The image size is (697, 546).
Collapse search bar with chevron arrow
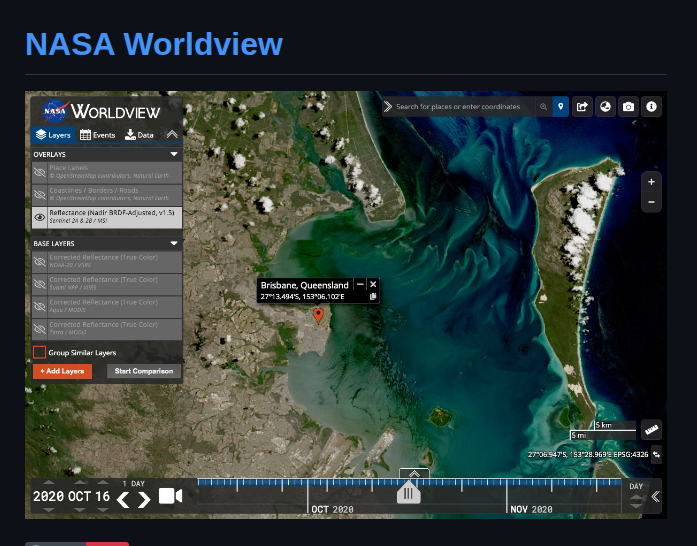click(388, 107)
